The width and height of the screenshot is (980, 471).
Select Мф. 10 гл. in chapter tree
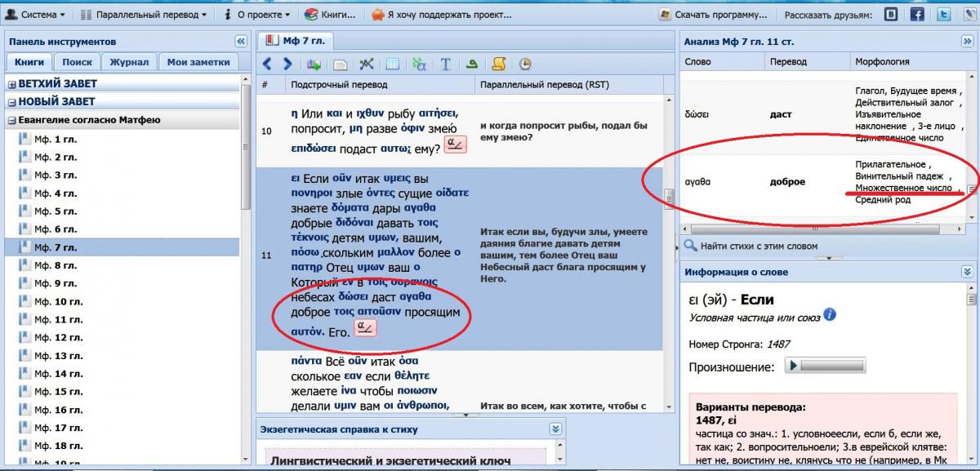coord(54,302)
